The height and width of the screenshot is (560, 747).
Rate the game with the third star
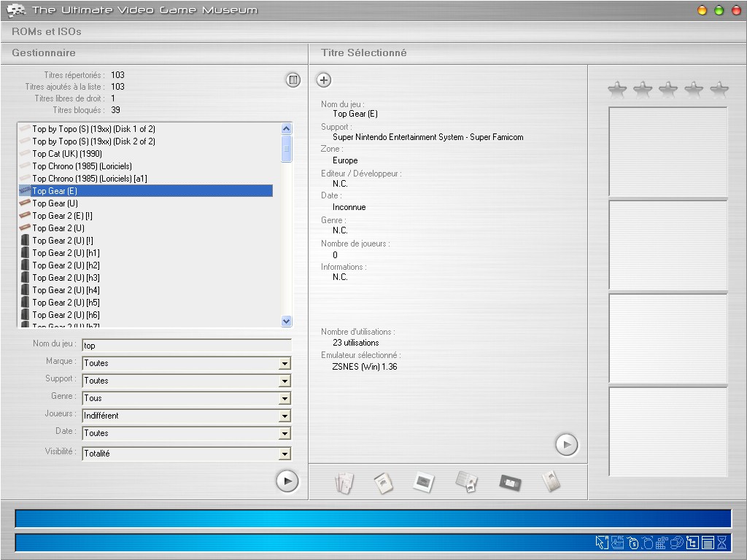click(x=668, y=89)
